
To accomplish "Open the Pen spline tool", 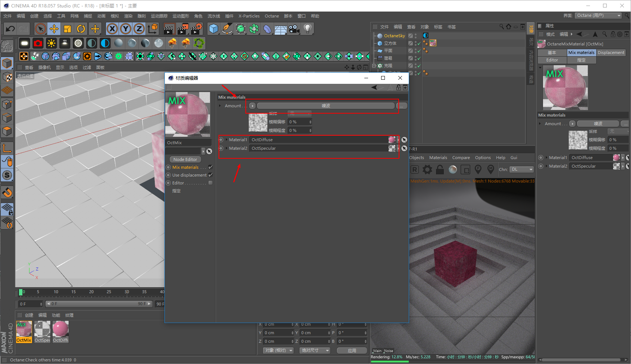I will click(227, 29).
